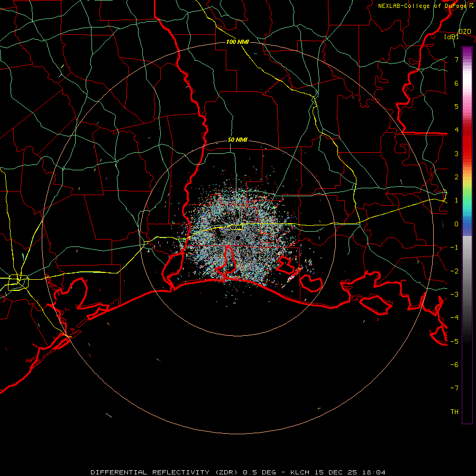476x476 pixels.
Task: Click the "0.5 DEG" elevation text
Action: [260, 472]
